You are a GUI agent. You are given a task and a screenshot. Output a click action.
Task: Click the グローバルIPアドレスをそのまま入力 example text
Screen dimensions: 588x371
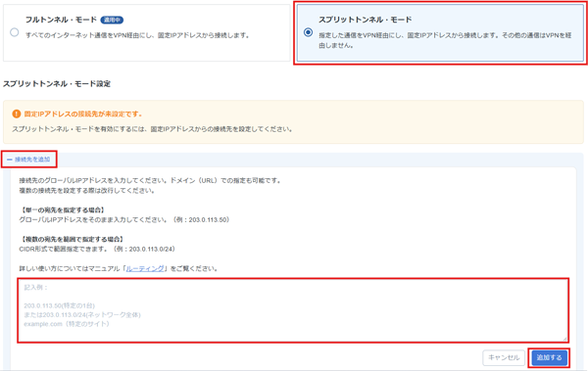point(124,219)
